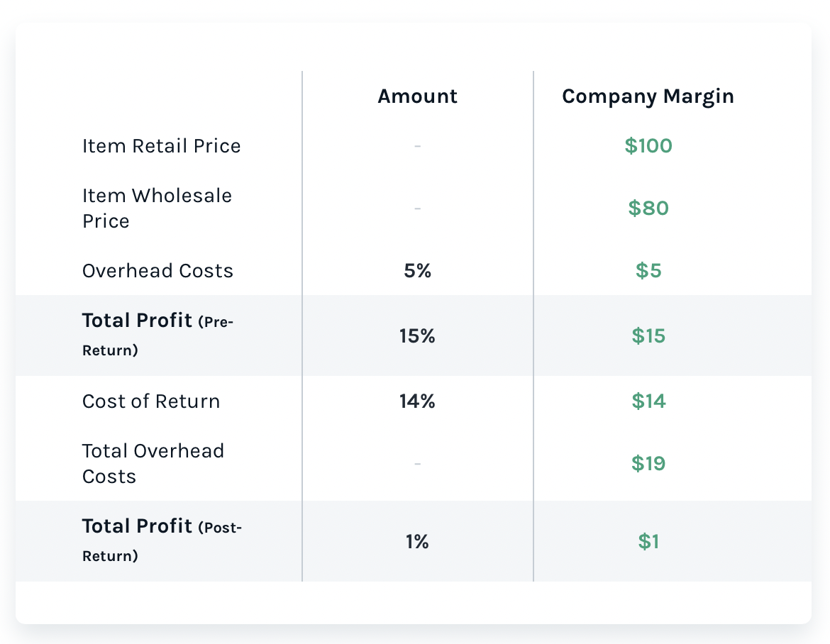Select the Total Profit (Pre-Return) label

point(157,335)
